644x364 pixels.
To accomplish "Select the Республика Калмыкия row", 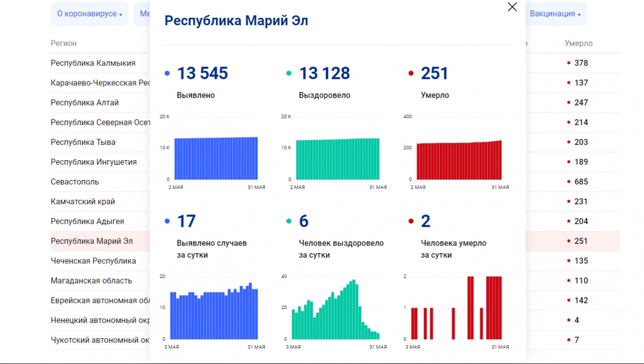I will (93, 63).
